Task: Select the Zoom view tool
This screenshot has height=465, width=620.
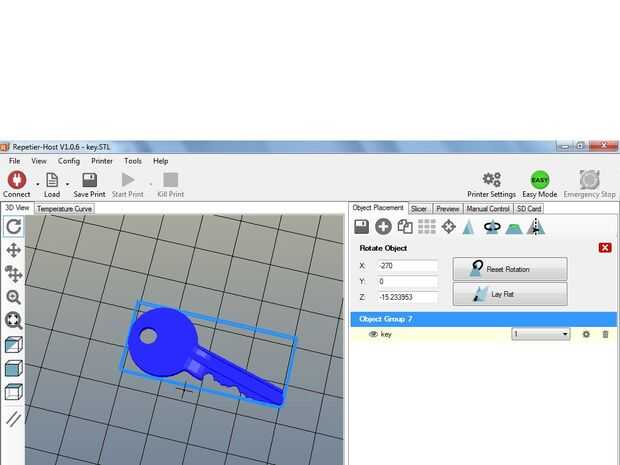Action: point(14,297)
